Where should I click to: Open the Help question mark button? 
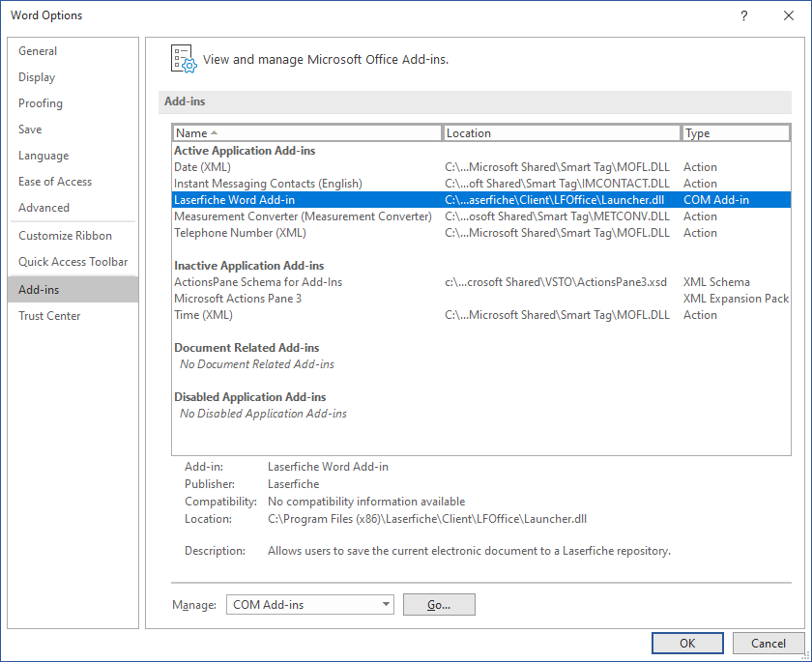tap(743, 15)
